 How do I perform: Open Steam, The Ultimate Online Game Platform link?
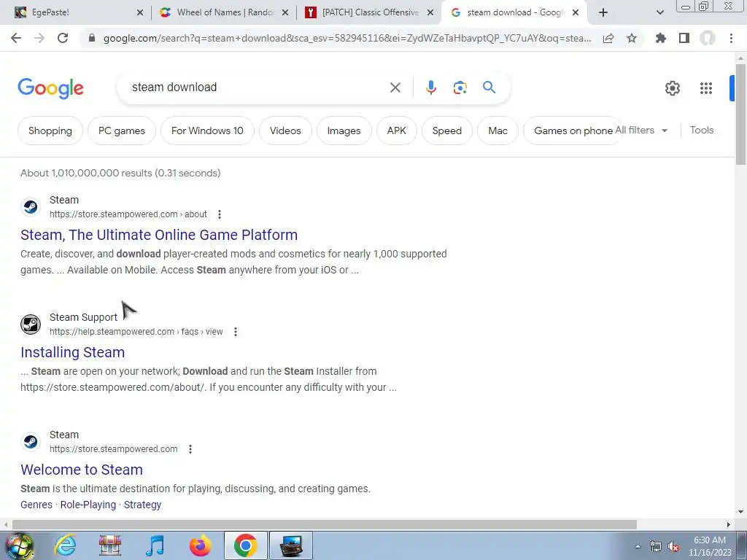click(x=159, y=235)
